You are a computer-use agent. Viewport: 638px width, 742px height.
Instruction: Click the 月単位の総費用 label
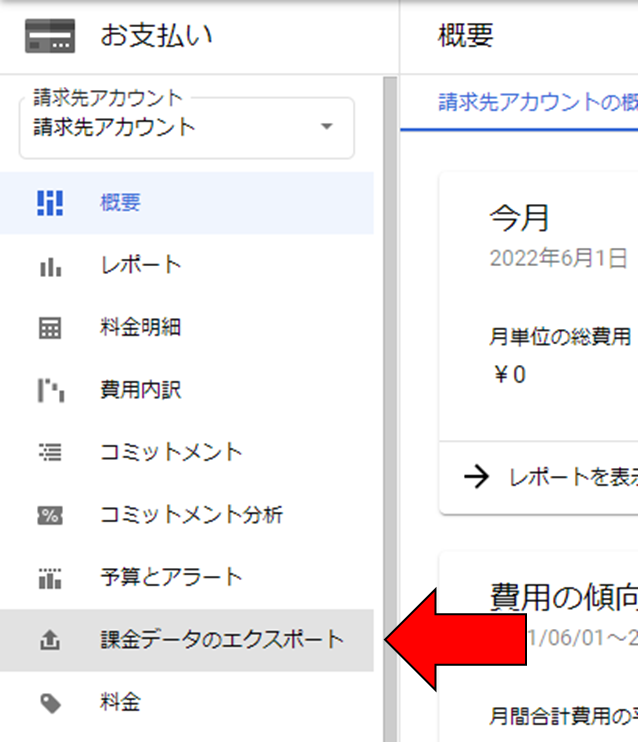(560, 337)
